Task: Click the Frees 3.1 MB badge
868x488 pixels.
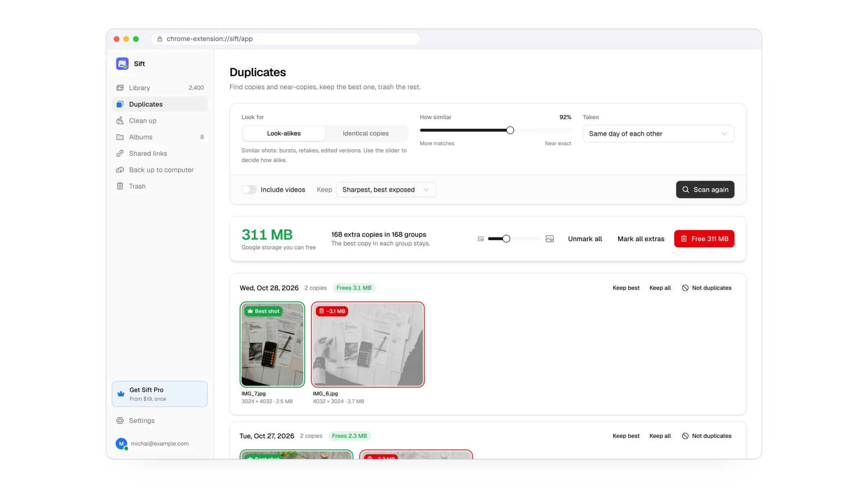Action: pyautogui.click(x=354, y=288)
